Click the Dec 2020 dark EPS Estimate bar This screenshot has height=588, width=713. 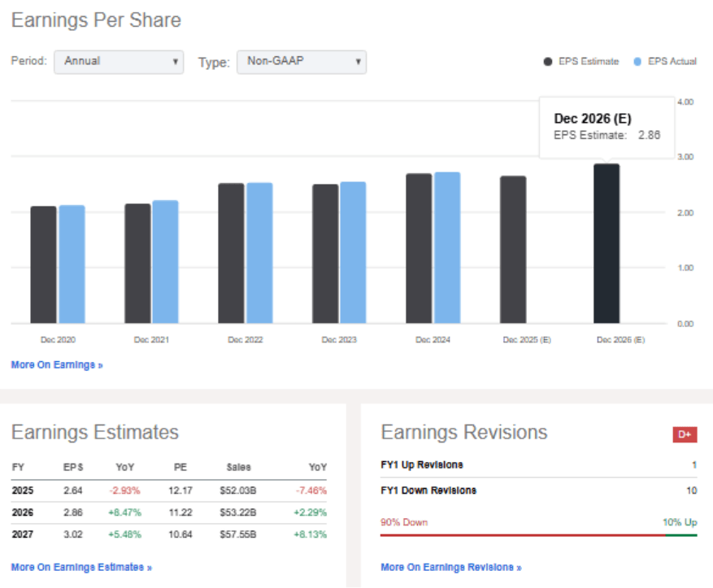[x=44, y=264]
